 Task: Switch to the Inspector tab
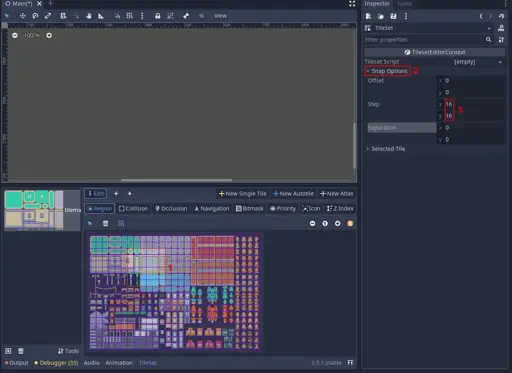(377, 4)
